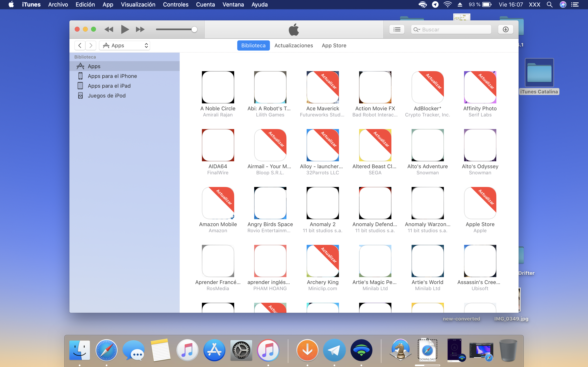
Task: Open the downloads button in toolbar
Action: click(x=505, y=29)
